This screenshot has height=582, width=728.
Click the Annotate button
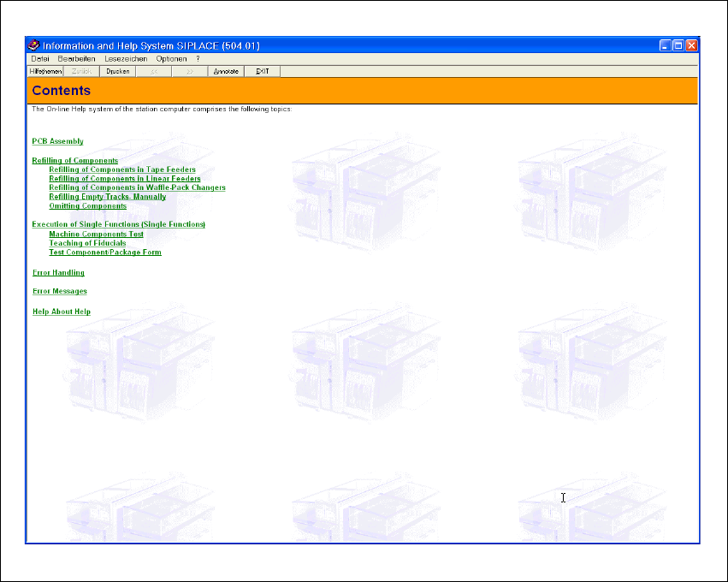coord(226,71)
